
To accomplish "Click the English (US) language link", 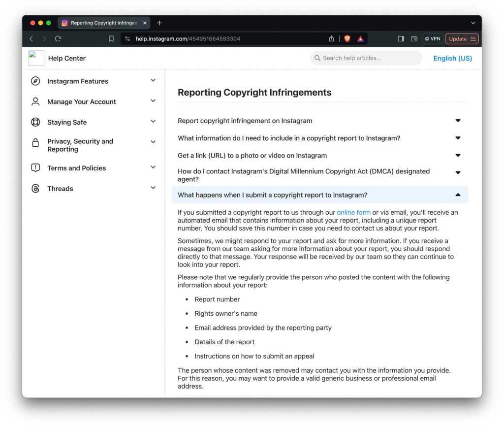I will (452, 58).
